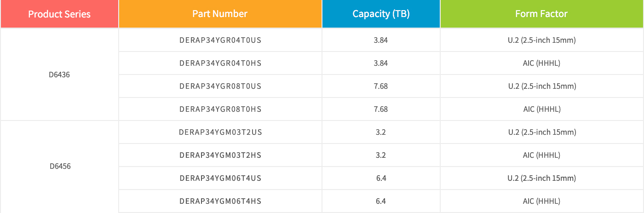
Task: Click part number DERAP34YGM03T2US
Action: (x=220, y=132)
